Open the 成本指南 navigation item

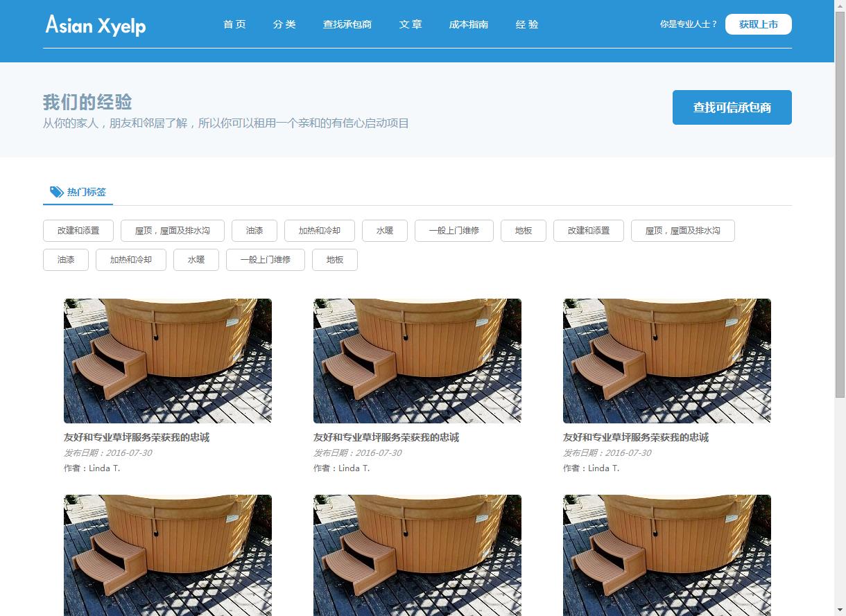click(x=468, y=24)
